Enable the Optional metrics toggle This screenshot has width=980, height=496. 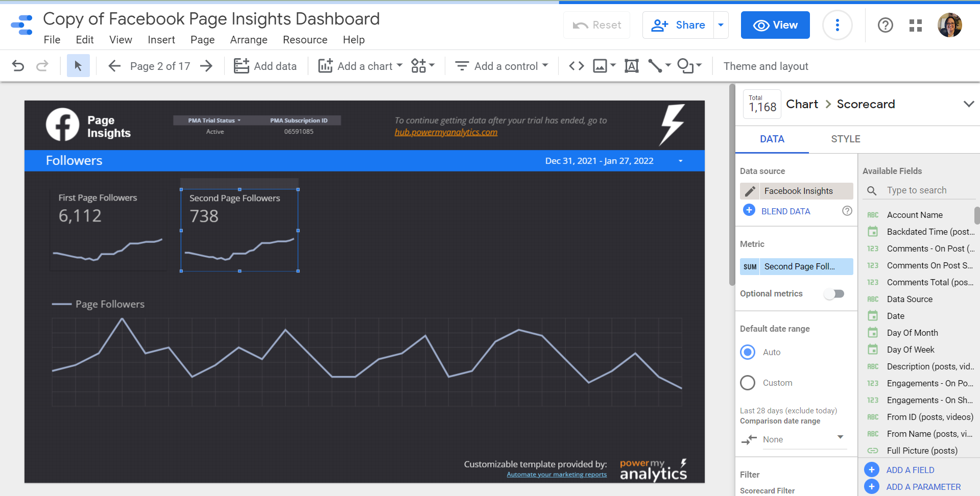834,294
